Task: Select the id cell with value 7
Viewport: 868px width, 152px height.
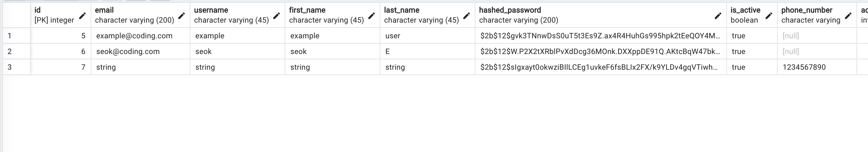Action: [61, 67]
